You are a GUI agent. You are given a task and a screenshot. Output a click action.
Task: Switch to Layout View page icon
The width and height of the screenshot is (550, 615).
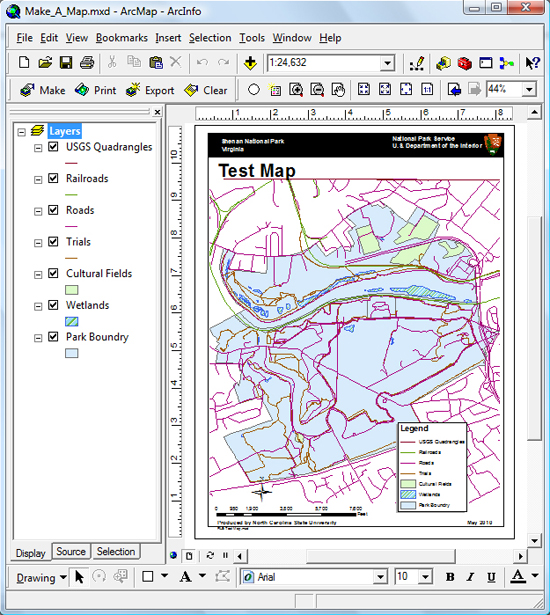click(189, 556)
